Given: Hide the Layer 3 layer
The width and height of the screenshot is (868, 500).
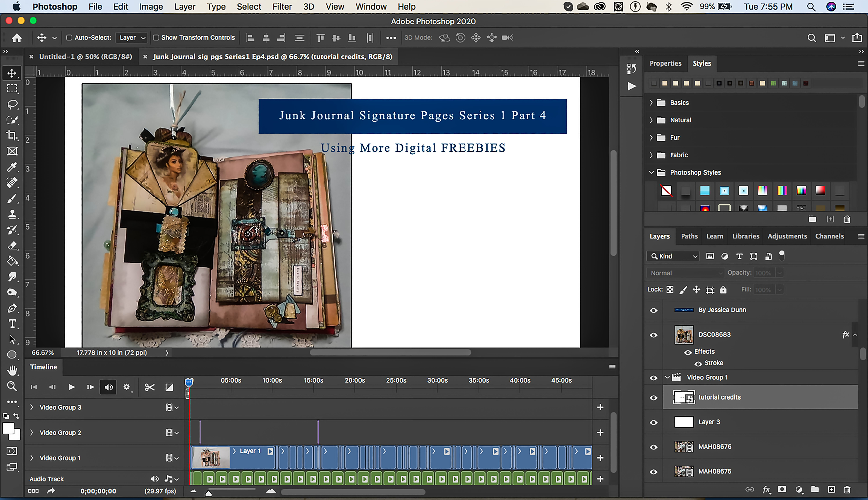Looking at the screenshot, I should tap(653, 422).
